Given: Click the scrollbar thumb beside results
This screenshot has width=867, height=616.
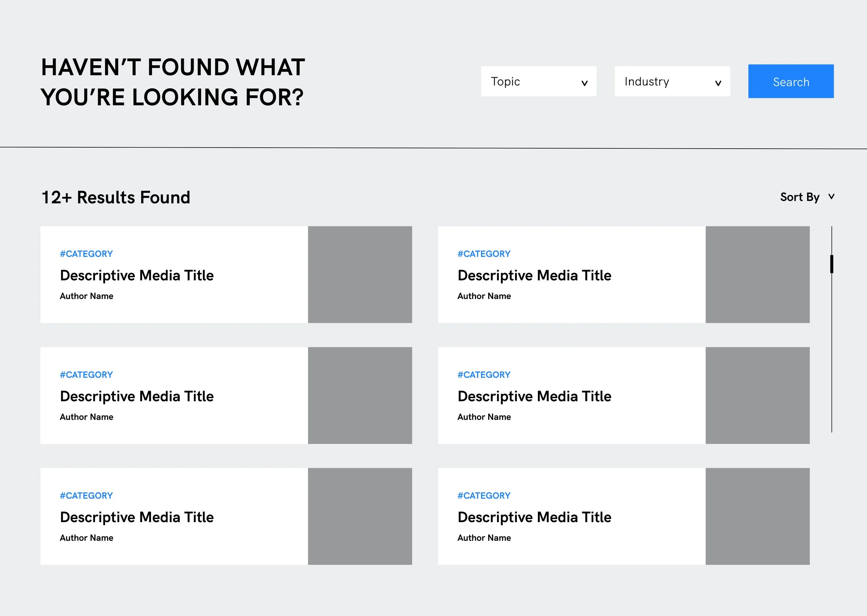Looking at the screenshot, I should (x=831, y=264).
